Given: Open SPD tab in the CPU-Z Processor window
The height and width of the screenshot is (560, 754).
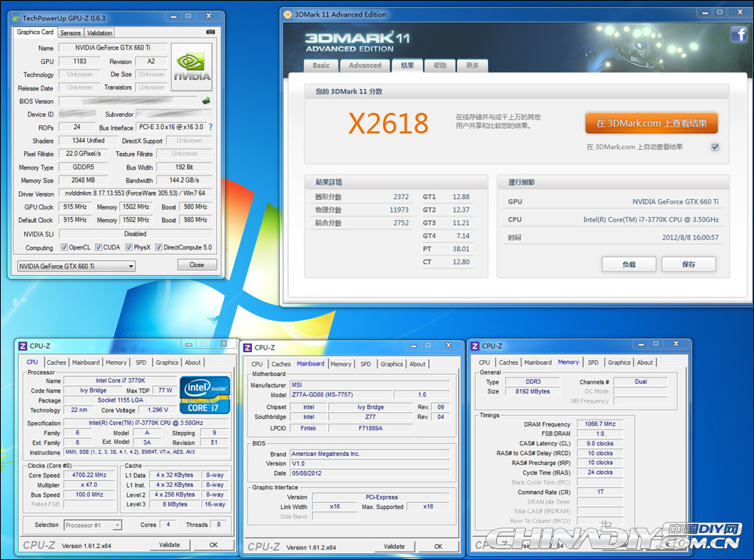Looking at the screenshot, I should coord(141,363).
